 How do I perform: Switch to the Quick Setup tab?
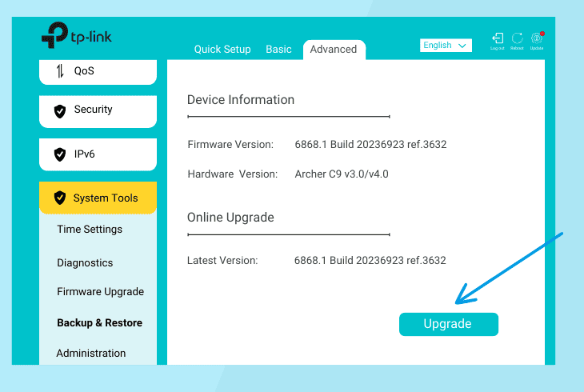tap(222, 49)
